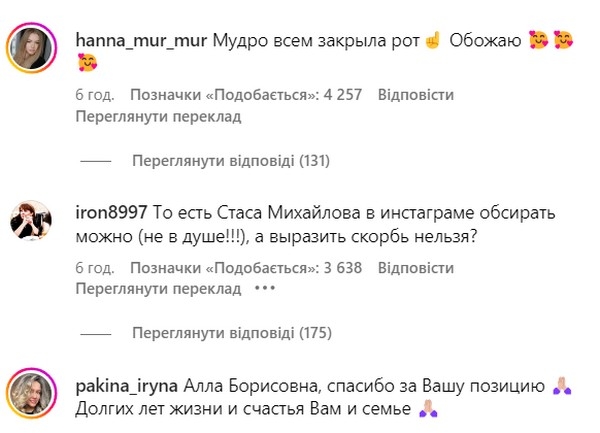Reply to iron8997 comment via Відповісти

tap(416, 267)
